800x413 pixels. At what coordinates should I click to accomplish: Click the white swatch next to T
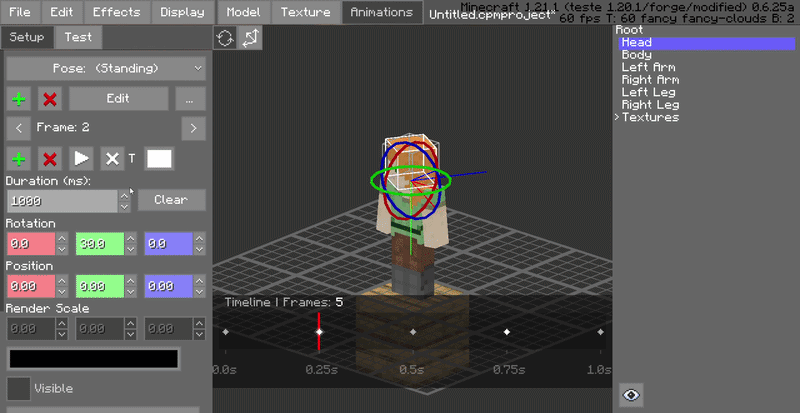click(x=159, y=159)
